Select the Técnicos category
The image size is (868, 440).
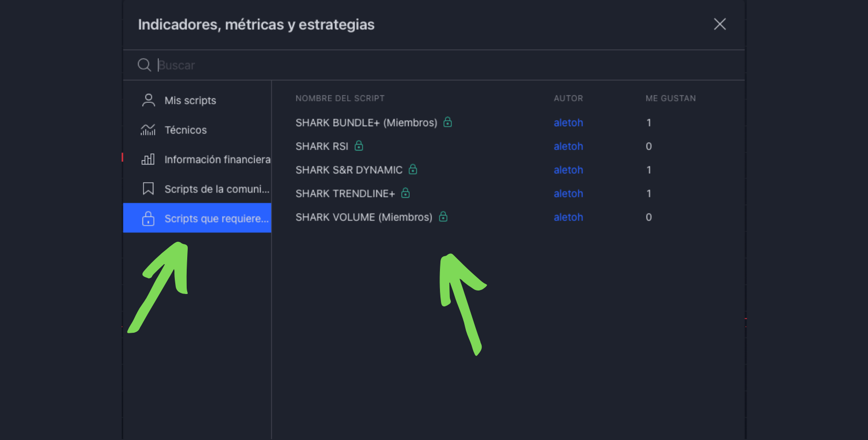tap(185, 130)
